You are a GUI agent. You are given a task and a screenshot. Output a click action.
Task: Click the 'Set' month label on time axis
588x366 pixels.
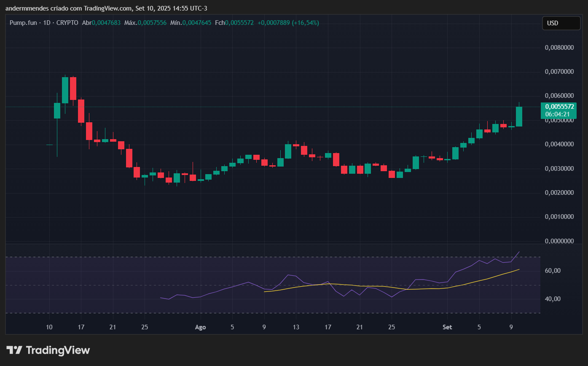pyautogui.click(x=447, y=327)
